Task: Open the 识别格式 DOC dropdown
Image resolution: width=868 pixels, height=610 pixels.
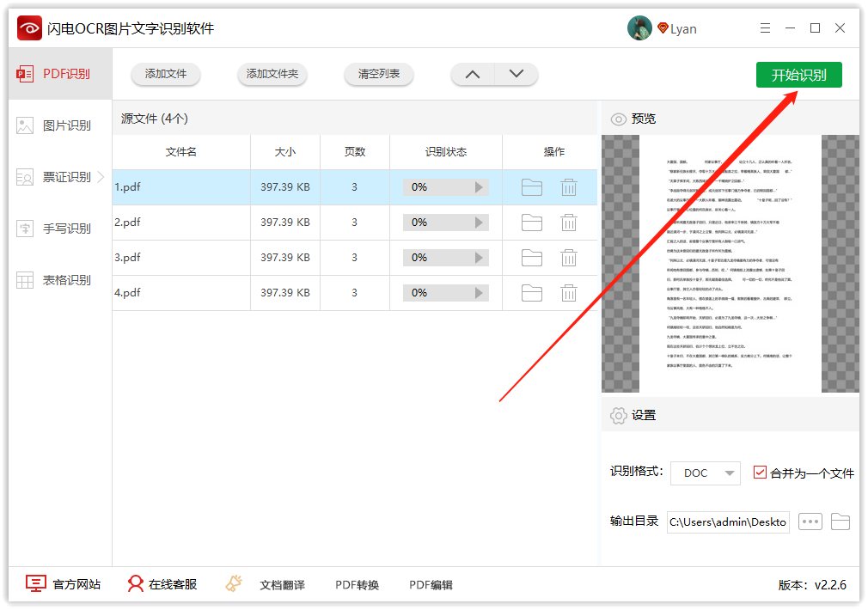Action: pos(706,473)
